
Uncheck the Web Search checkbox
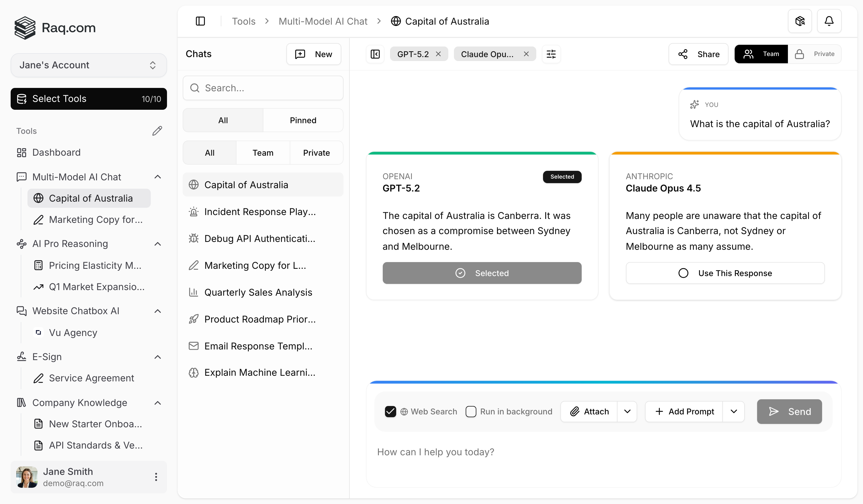[390, 411]
